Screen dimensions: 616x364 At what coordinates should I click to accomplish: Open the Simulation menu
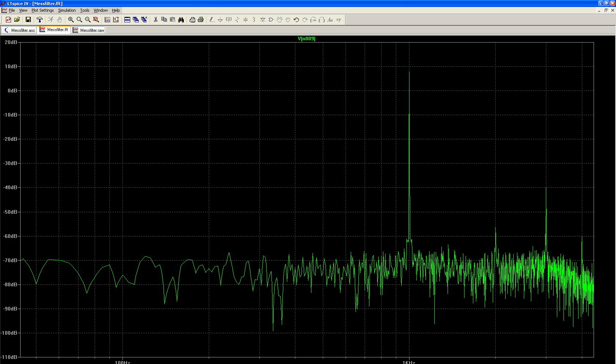tap(67, 10)
